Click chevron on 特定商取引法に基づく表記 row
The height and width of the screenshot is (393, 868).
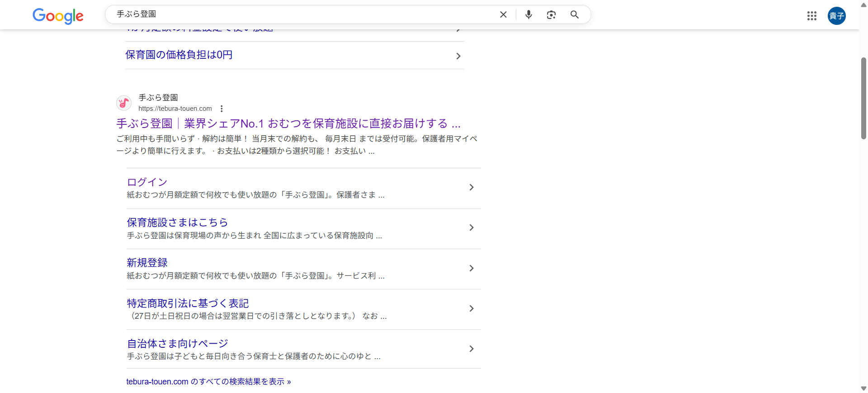pyautogui.click(x=472, y=308)
